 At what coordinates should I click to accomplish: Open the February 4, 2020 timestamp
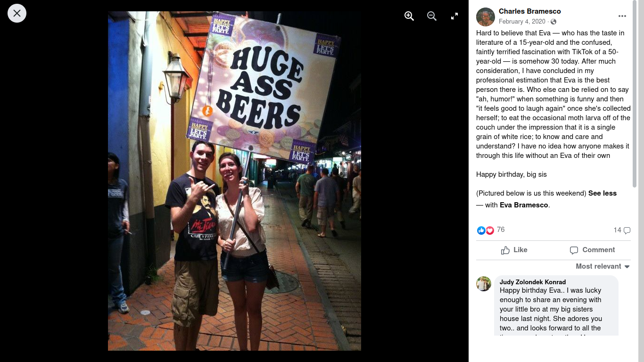(522, 22)
